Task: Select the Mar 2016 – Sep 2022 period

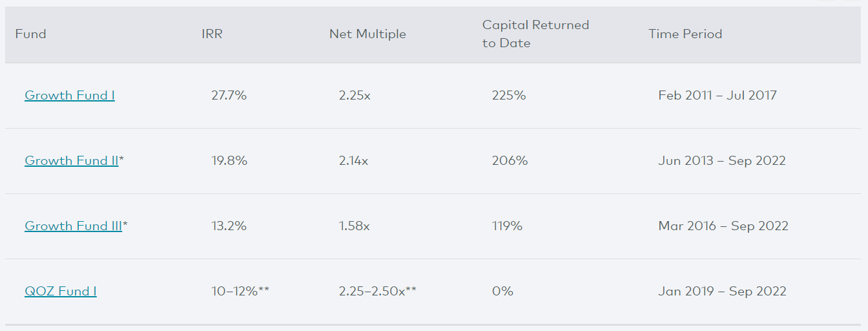Action: tap(723, 226)
